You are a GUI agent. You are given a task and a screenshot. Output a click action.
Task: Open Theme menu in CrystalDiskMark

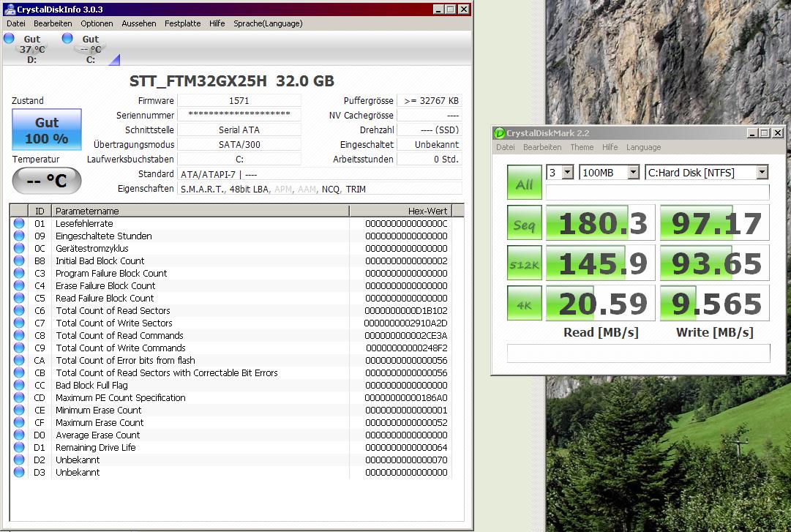tap(582, 147)
